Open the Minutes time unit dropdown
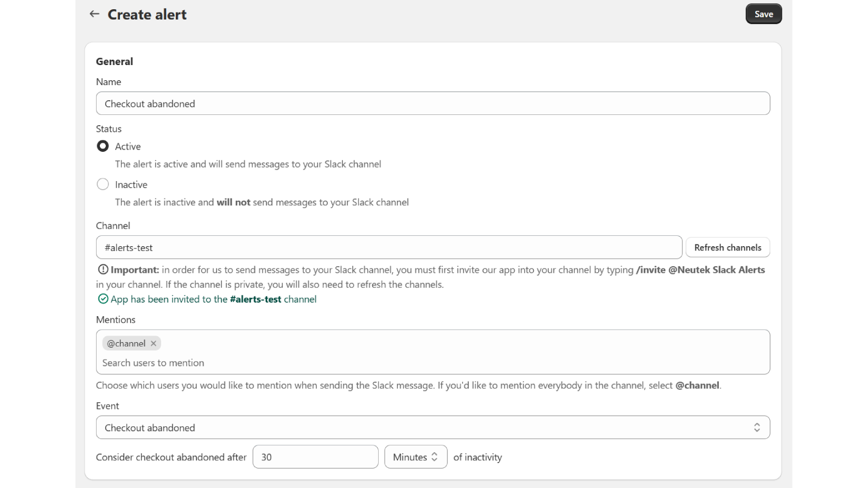 click(415, 457)
